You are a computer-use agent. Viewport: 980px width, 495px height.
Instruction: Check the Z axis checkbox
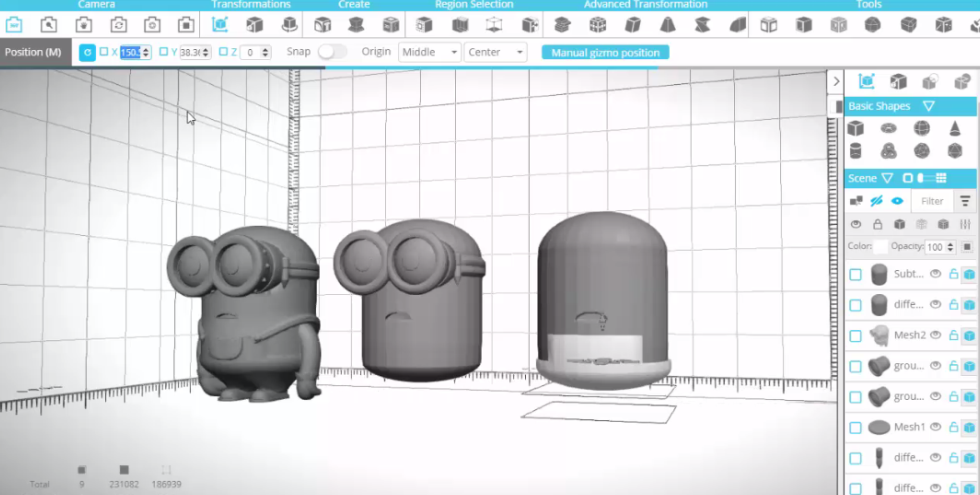click(x=223, y=52)
